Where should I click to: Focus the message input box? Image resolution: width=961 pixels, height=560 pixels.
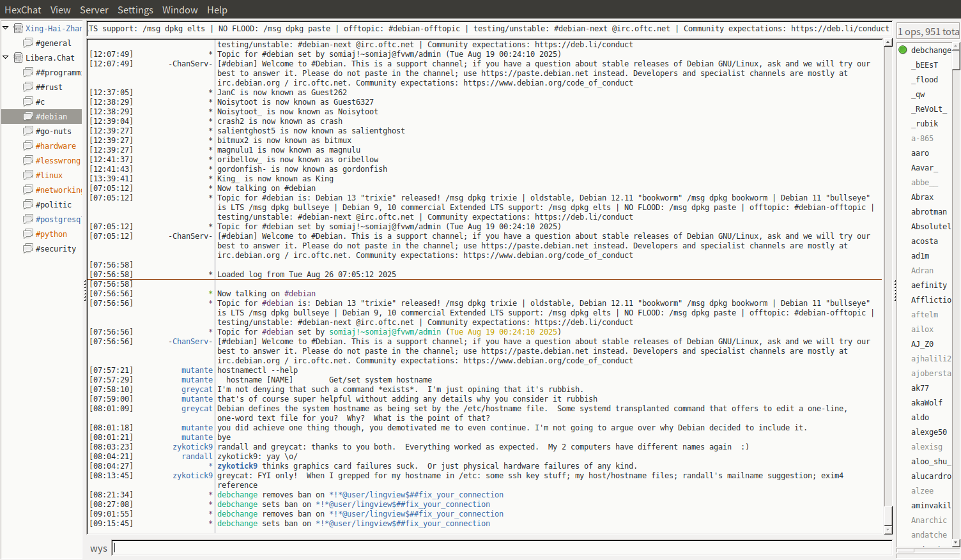tap(502, 548)
